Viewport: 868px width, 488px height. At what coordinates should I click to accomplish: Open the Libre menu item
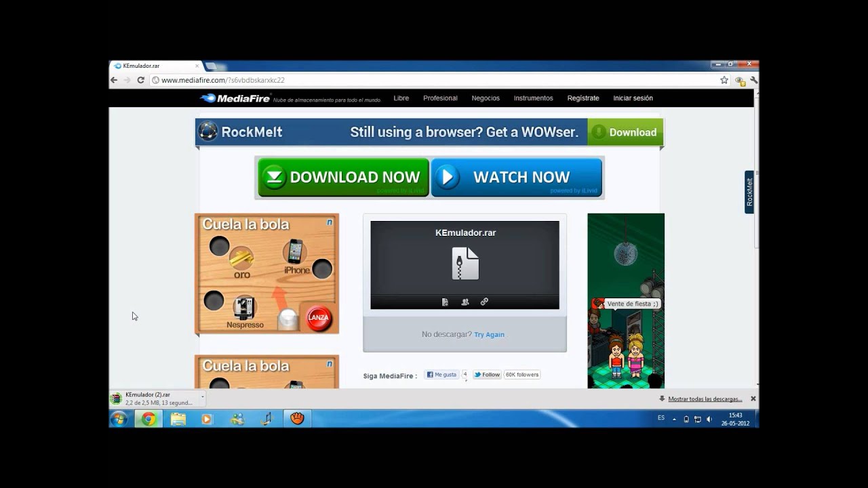pyautogui.click(x=401, y=98)
